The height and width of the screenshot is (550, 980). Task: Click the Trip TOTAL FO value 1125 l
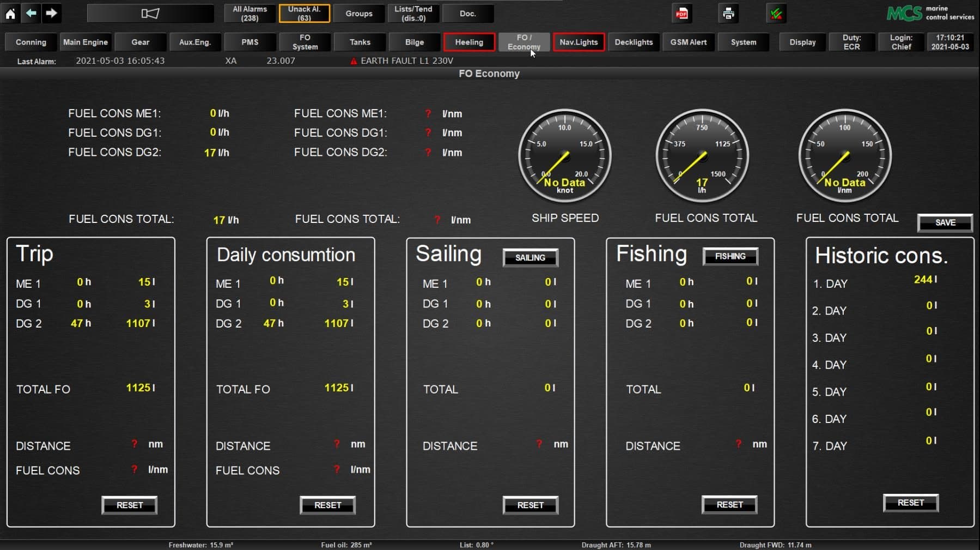[141, 388]
